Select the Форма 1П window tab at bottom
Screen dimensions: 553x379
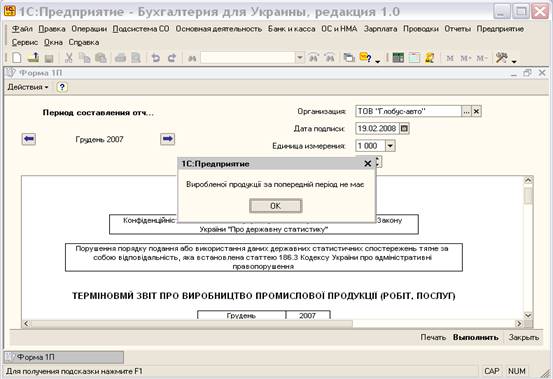coord(64,357)
